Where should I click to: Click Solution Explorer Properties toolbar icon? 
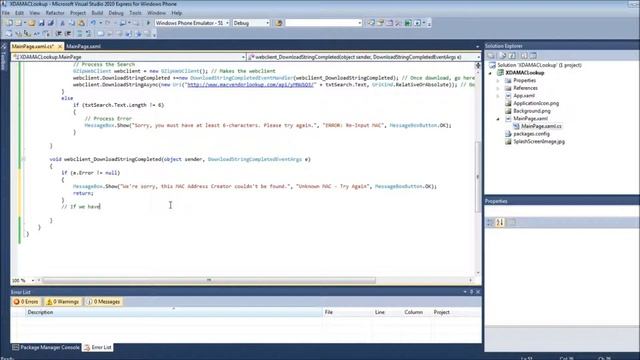tap(491, 56)
